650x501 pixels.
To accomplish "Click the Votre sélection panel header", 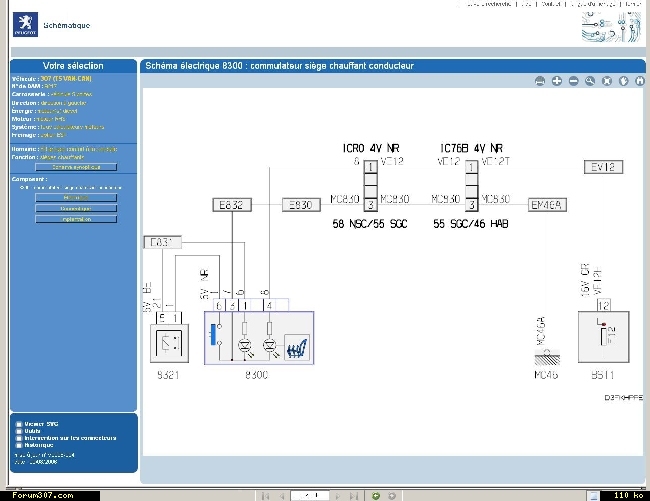I will tap(73, 66).
